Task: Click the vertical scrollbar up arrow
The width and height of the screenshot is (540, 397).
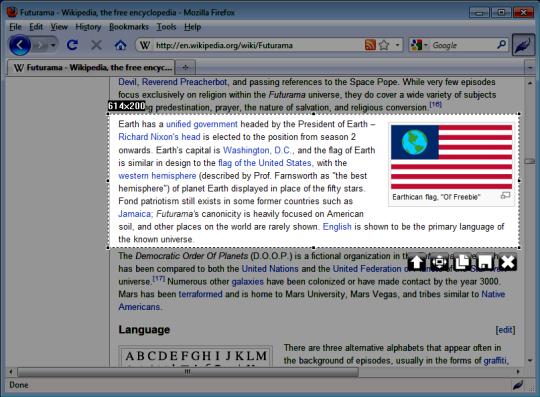Action: (x=530, y=83)
